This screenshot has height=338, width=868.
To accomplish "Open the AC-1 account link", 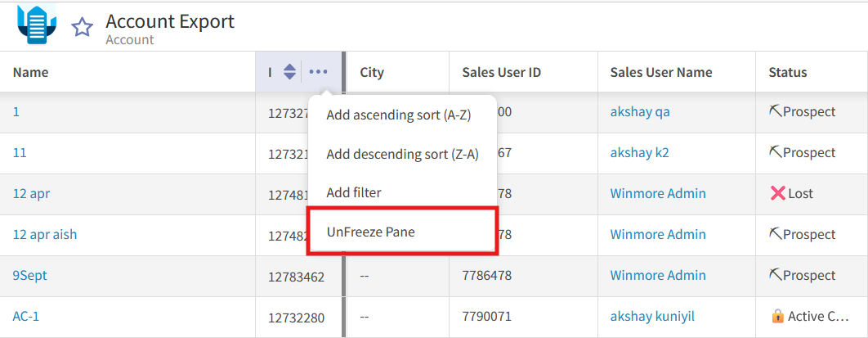I will coord(26,317).
